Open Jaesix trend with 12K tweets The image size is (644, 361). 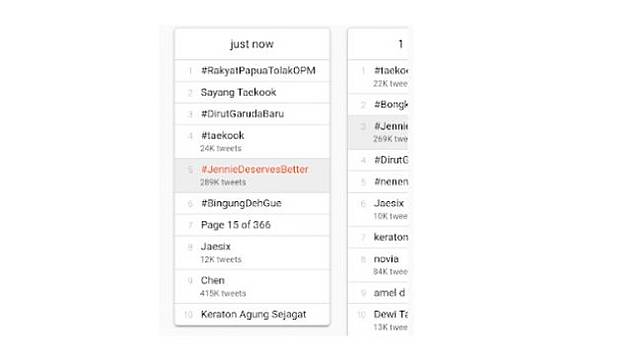click(x=252, y=253)
